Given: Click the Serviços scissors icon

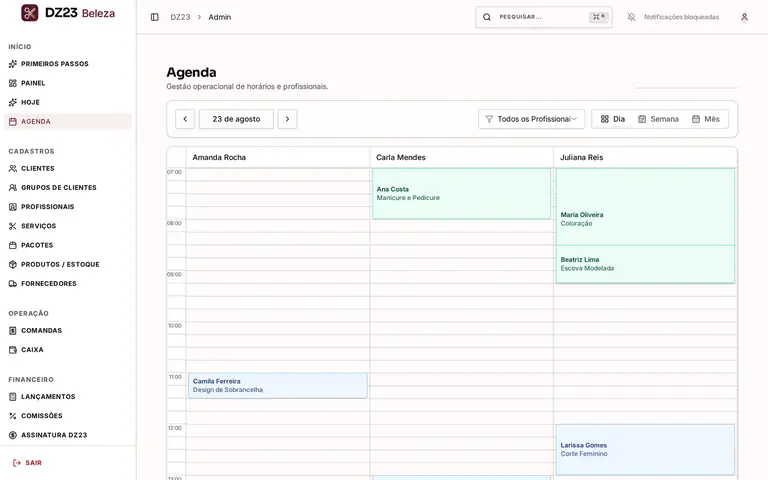Looking at the screenshot, I should pos(13,226).
